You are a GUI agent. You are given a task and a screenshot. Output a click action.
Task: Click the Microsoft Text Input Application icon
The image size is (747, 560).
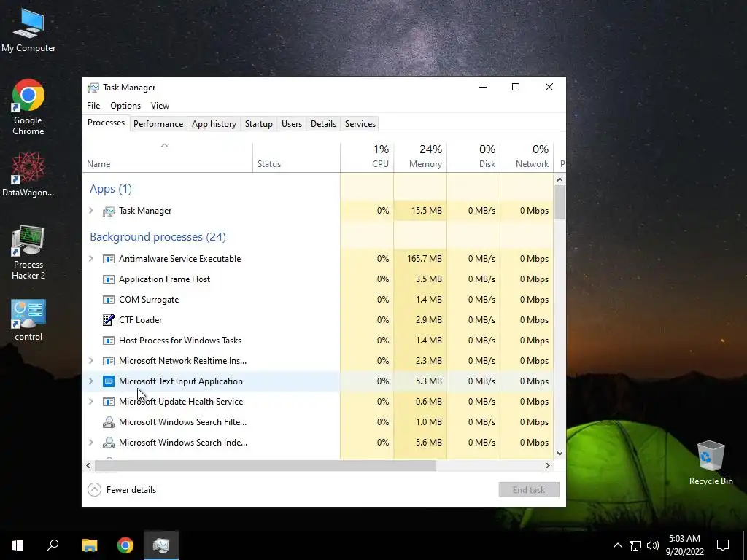coord(109,381)
